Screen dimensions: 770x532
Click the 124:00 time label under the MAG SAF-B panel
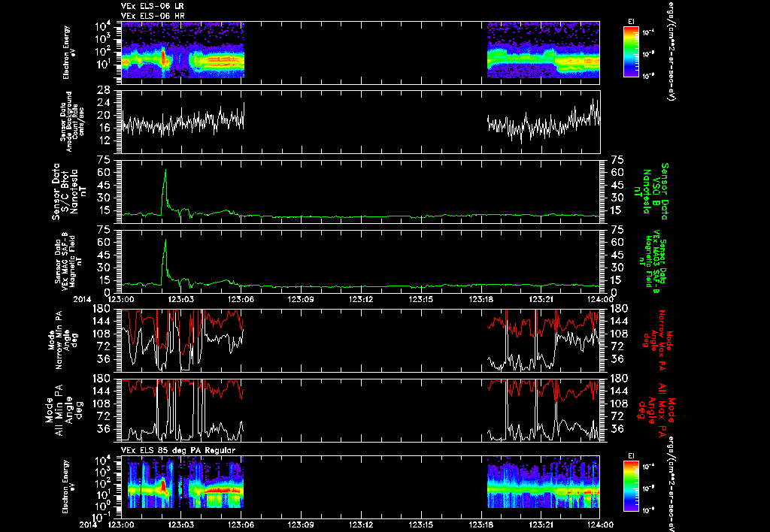pos(600,299)
